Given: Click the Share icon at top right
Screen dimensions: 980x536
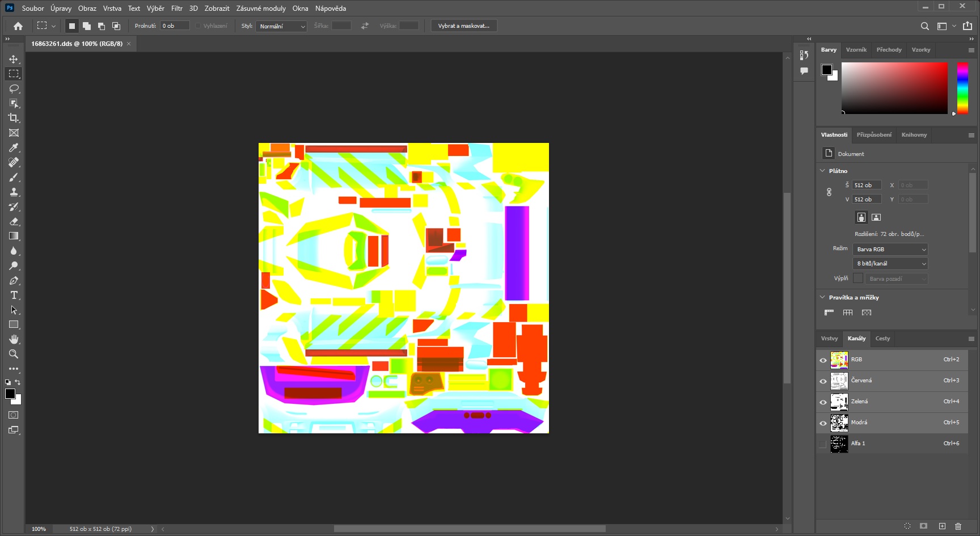Looking at the screenshot, I should pos(968,26).
